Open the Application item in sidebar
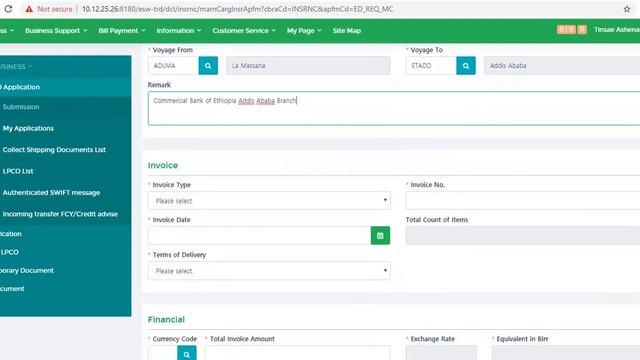 click(x=65, y=87)
